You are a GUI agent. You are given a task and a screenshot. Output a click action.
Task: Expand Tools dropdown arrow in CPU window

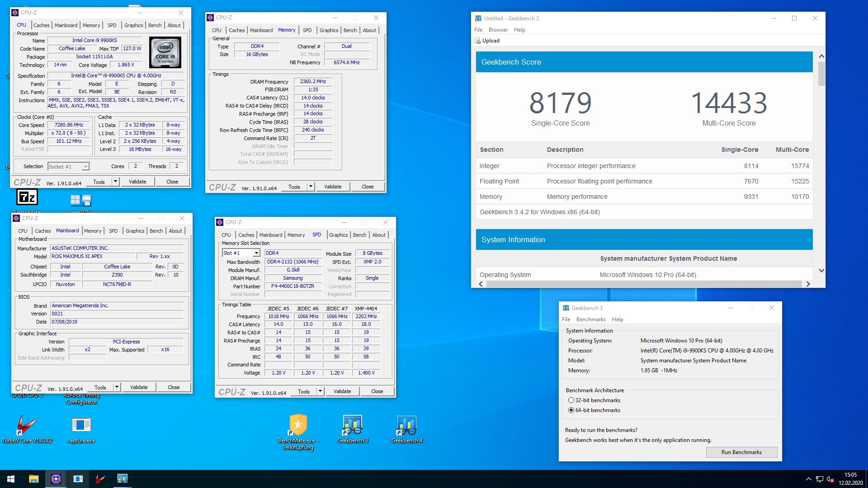click(x=115, y=182)
